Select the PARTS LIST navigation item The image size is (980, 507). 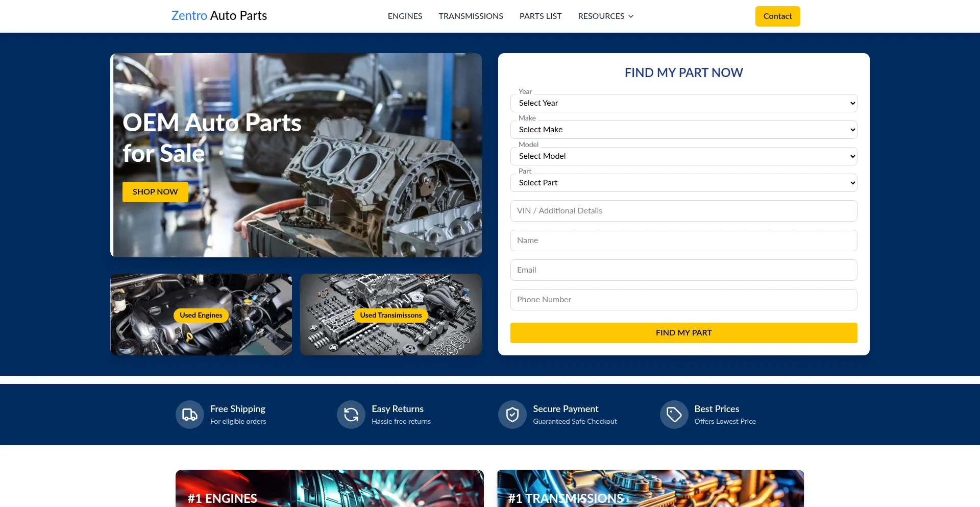tap(540, 16)
